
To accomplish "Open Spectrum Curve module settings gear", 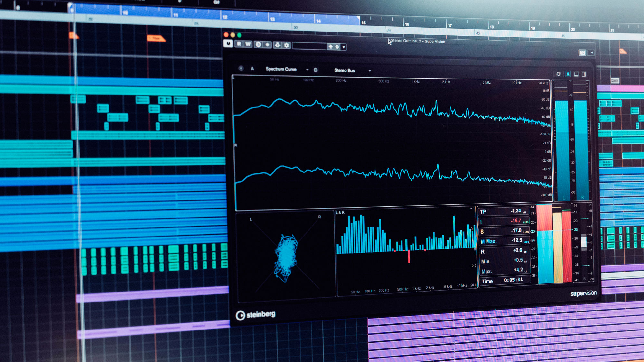I will pyautogui.click(x=316, y=70).
